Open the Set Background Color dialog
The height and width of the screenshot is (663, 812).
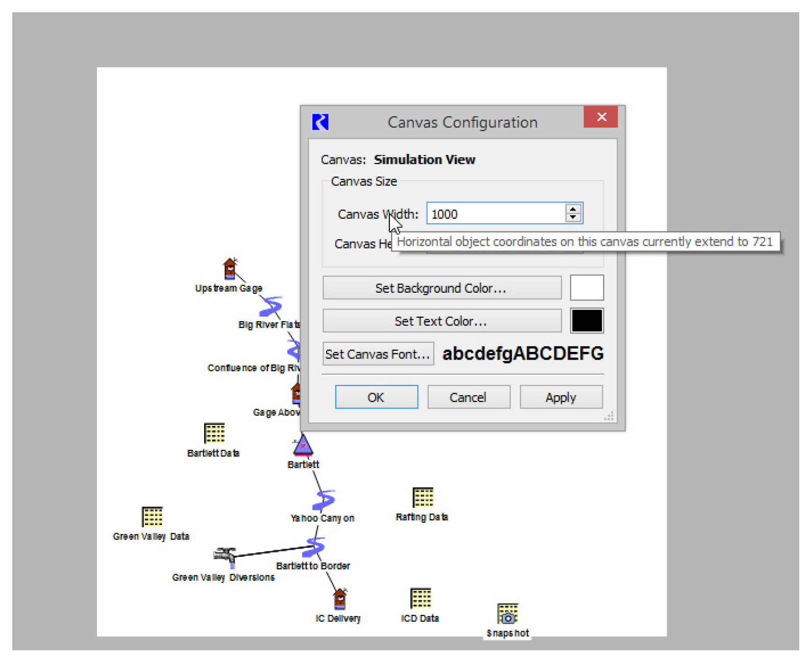coord(441,288)
